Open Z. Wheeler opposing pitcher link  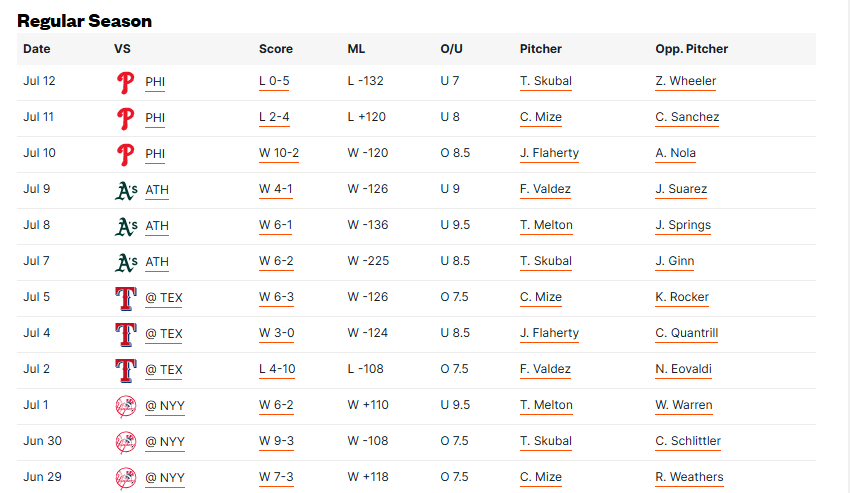pyautogui.click(x=686, y=81)
